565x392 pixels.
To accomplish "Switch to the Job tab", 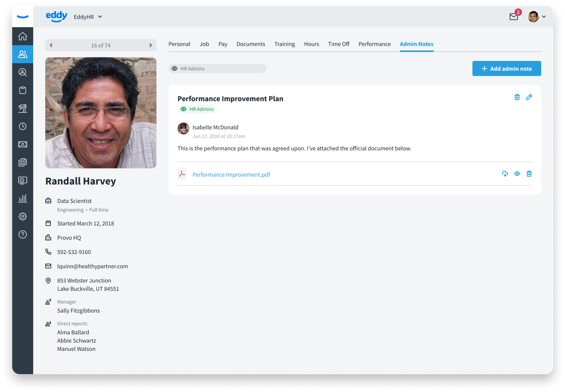I will click(204, 44).
